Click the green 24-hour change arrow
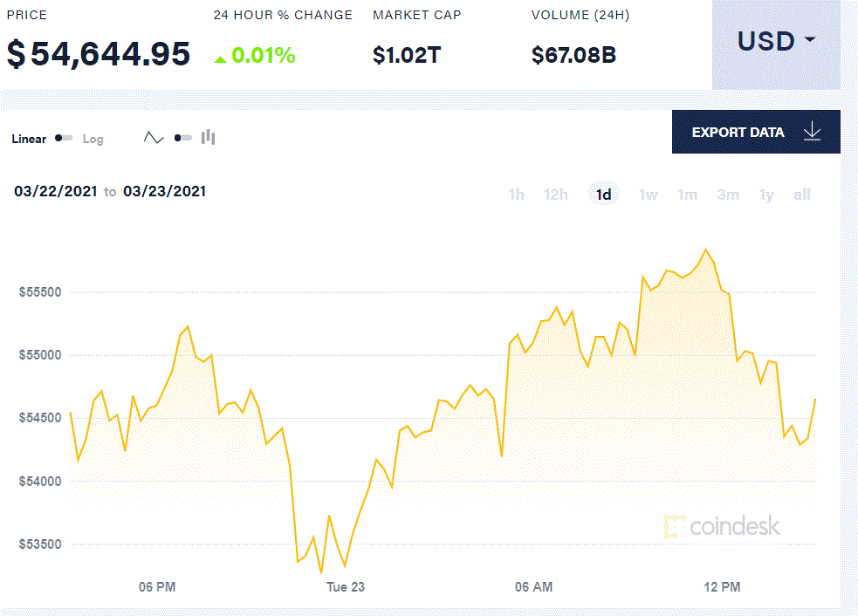858x616 pixels. point(221,58)
